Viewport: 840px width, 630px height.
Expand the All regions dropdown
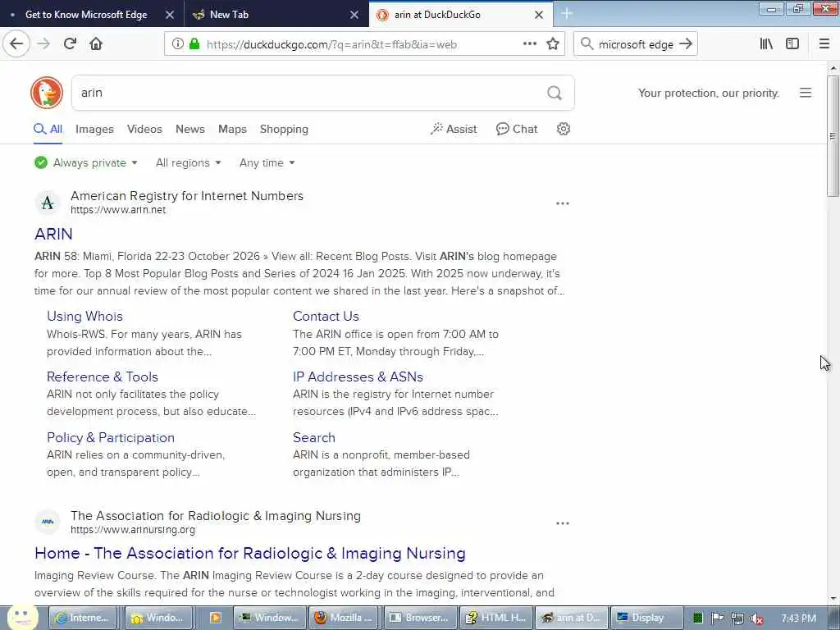pos(188,163)
